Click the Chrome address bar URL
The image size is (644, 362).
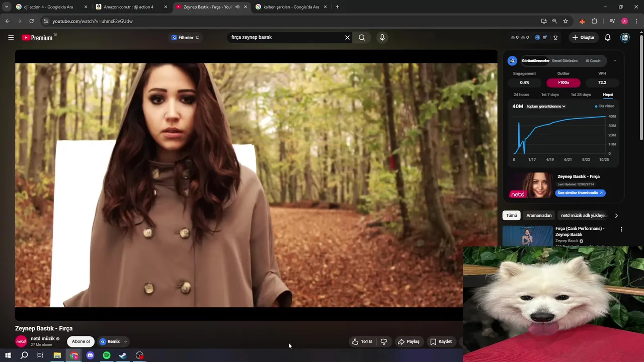[93, 21]
